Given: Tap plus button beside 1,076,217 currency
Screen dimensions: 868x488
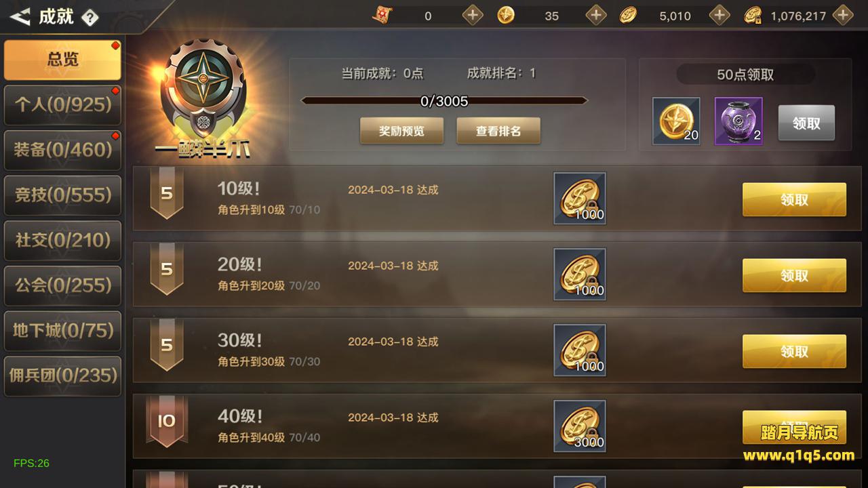Looking at the screenshot, I should pyautogui.click(x=843, y=15).
